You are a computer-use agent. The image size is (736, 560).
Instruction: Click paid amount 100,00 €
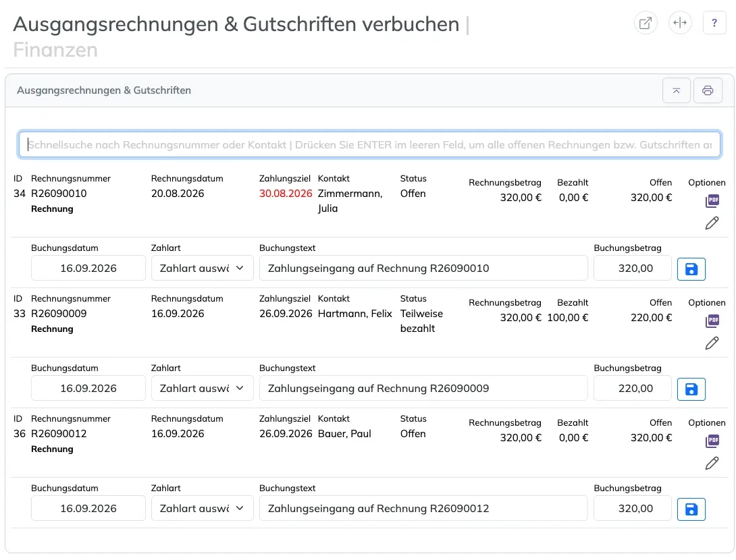coord(567,318)
